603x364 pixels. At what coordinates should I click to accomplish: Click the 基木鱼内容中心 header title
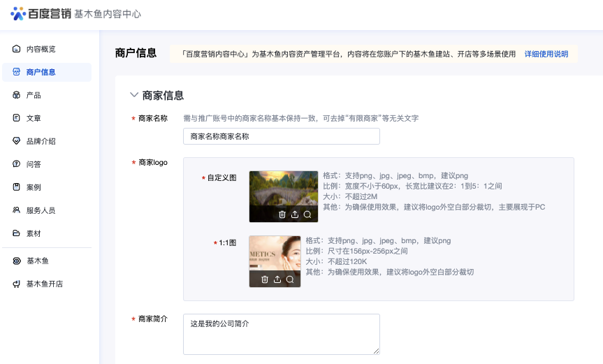(108, 14)
